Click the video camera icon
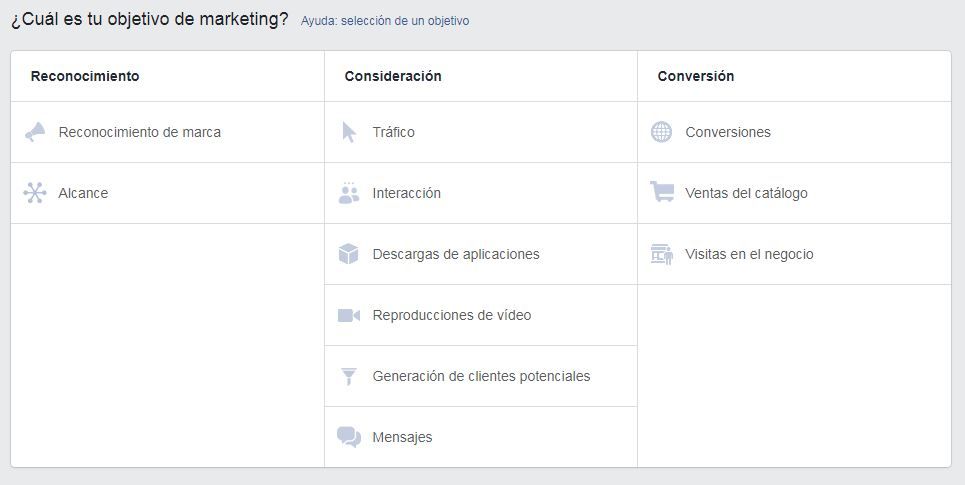The height and width of the screenshot is (485, 965). point(349,315)
